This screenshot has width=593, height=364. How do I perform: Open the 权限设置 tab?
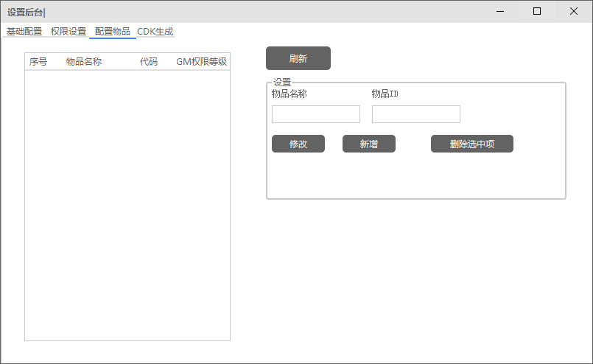click(x=69, y=32)
